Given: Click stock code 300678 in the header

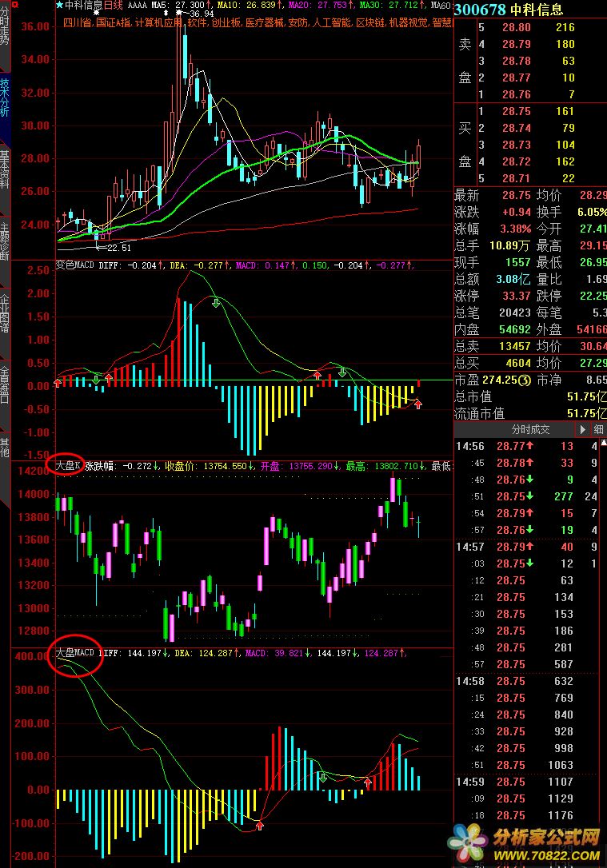Looking at the screenshot, I should click(480, 10).
